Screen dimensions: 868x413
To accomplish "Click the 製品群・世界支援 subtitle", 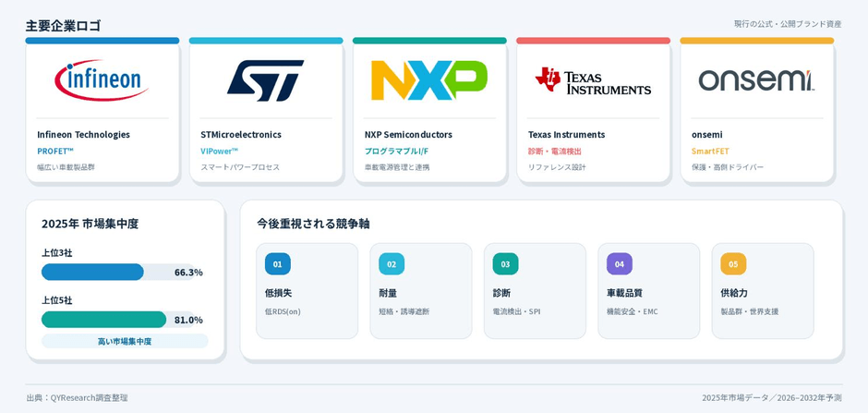I will (750, 311).
